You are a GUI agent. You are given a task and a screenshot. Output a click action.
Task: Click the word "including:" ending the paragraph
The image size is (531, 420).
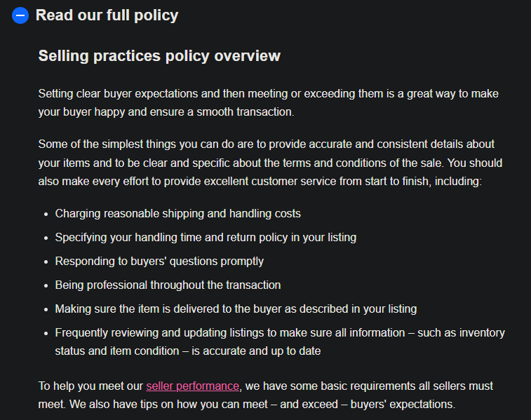(458, 182)
